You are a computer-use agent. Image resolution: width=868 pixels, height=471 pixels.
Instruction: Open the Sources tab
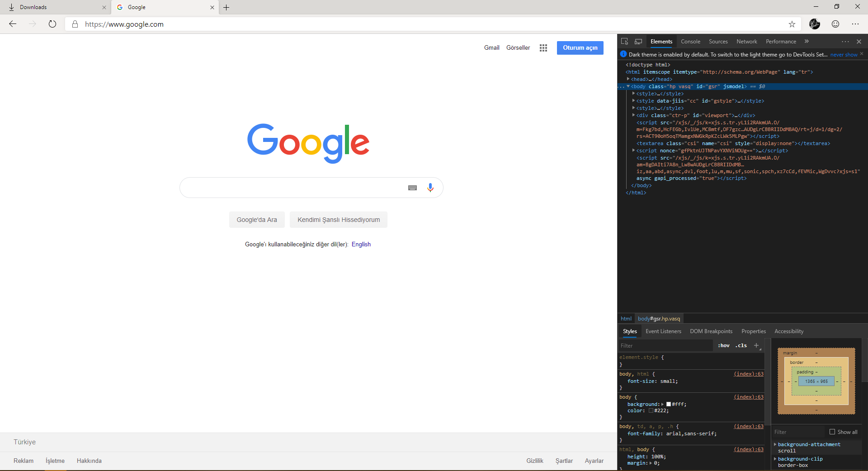coord(718,42)
